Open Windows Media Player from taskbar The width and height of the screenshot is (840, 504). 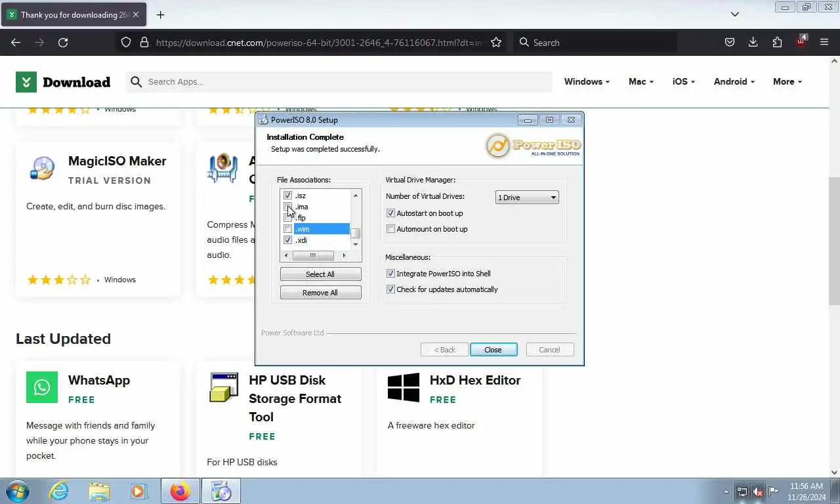click(139, 491)
